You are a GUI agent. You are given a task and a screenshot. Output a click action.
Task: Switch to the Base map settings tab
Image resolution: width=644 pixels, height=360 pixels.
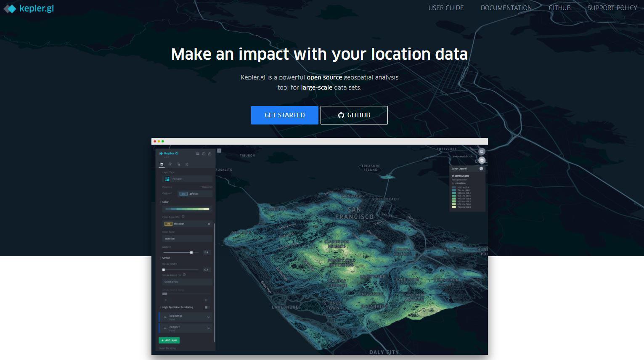coord(187,164)
